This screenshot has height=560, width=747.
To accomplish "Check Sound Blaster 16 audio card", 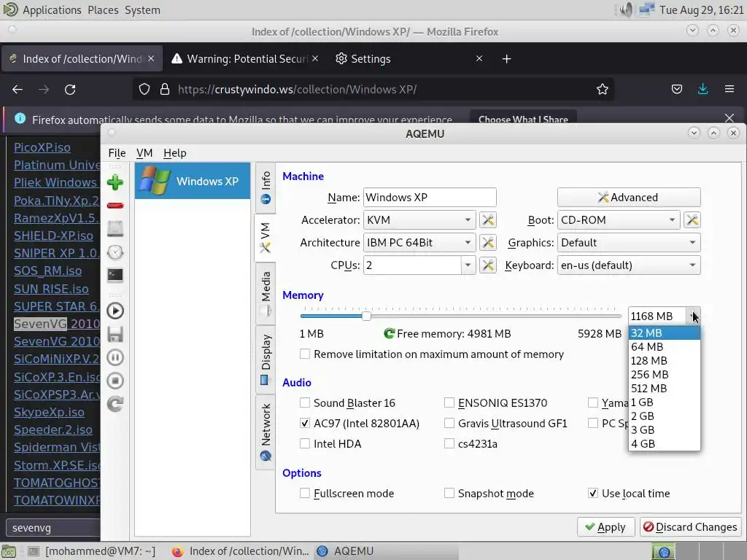I will coord(305,402).
